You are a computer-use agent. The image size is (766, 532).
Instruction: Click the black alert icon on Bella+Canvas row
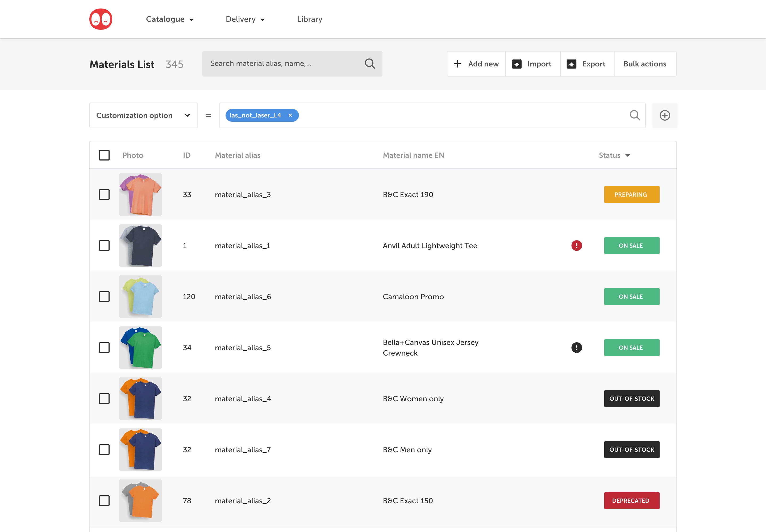pos(577,347)
